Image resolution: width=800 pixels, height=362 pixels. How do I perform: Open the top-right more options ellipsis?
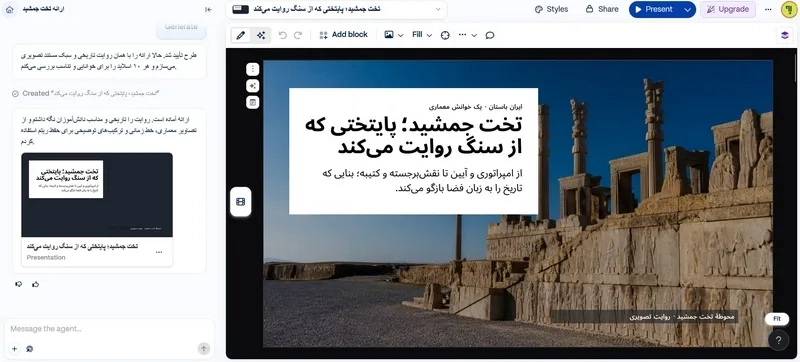click(768, 9)
